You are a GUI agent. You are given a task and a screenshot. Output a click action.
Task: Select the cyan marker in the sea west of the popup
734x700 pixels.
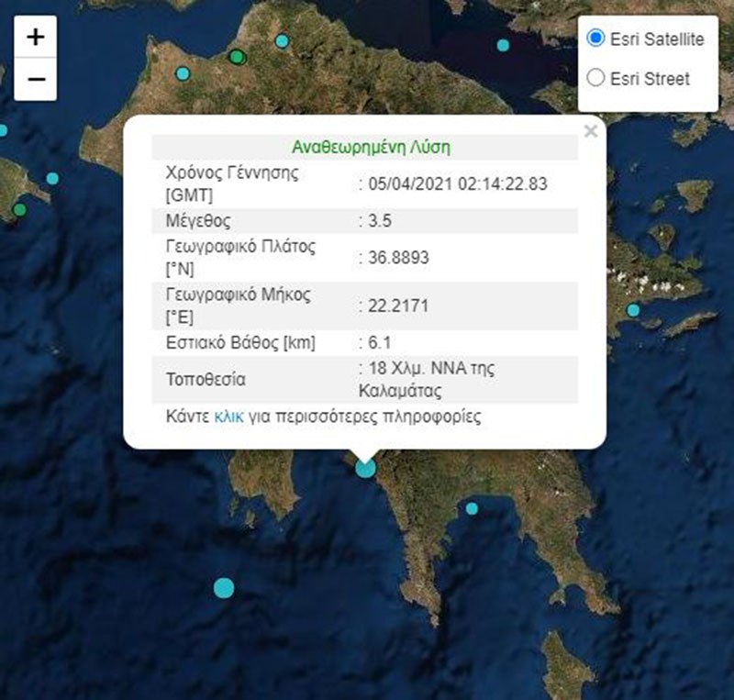[x=52, y=178]
